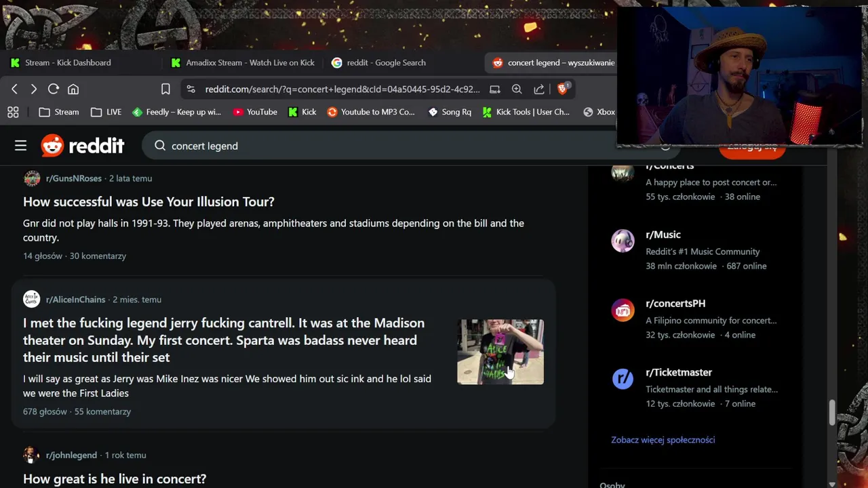Open the r/AliceInChains subreddit link
The height and width of the screenshot is (488, 868).
click(76, 299)
